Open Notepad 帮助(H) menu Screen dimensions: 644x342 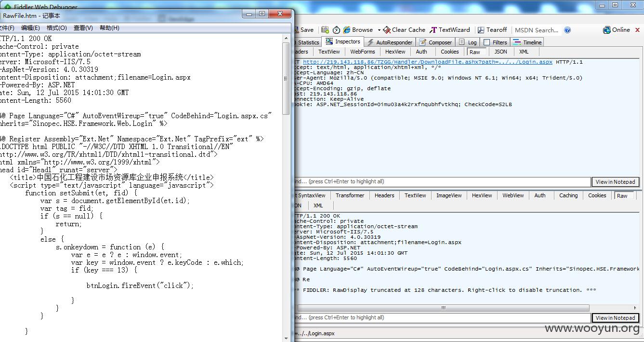coord(110,28)
